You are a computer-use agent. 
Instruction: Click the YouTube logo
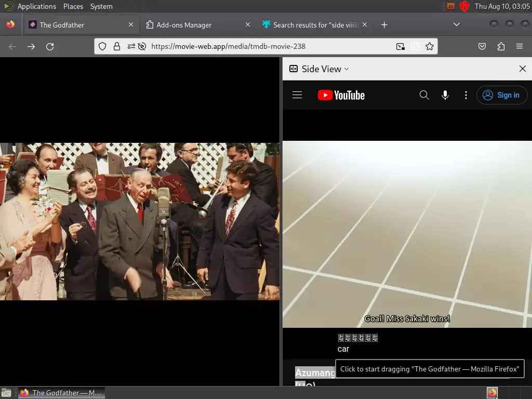tap(341, 95)
